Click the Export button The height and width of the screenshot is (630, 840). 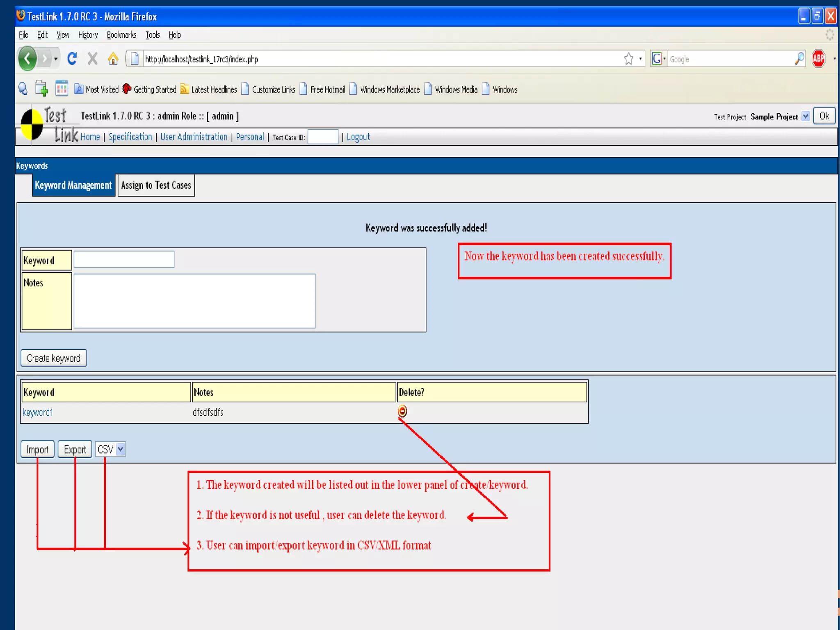pyautogui.click(x=75, y=449)
